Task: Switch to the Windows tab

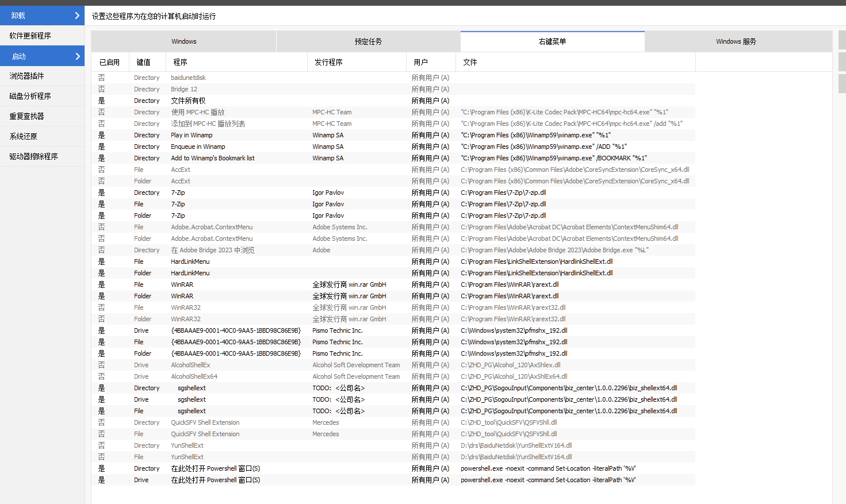Action: coord(183,41)
